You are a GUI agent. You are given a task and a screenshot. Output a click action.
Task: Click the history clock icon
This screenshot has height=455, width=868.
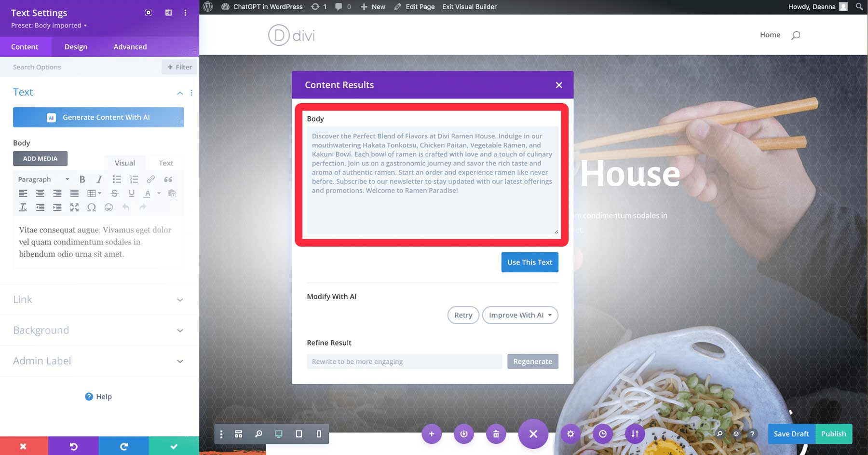[603, 434]
